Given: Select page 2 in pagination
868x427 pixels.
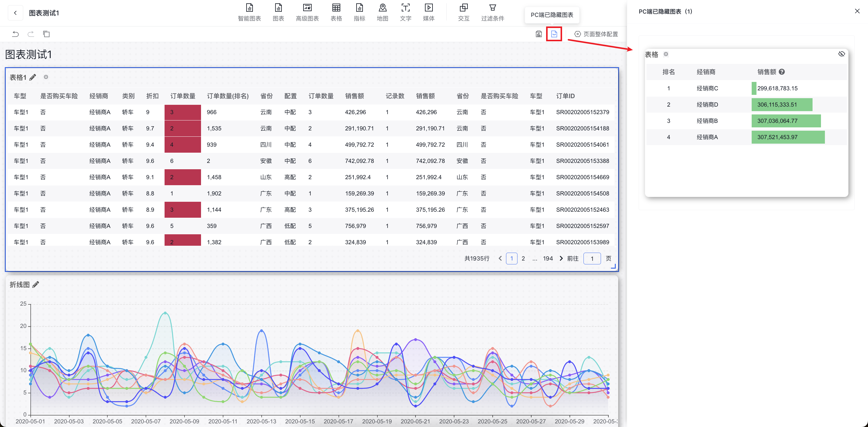Looking at the screenshot, I should [x=523, y=258].
